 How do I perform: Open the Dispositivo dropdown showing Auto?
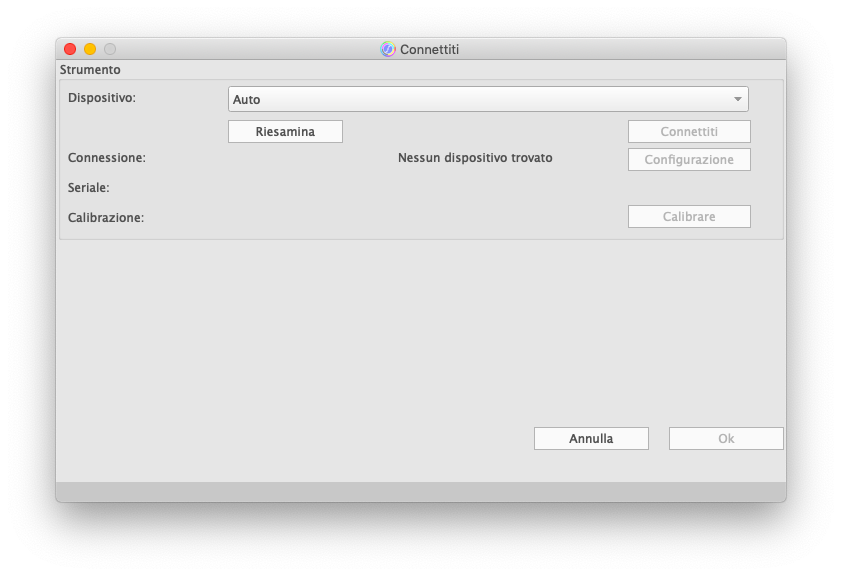tap(488, 99)
